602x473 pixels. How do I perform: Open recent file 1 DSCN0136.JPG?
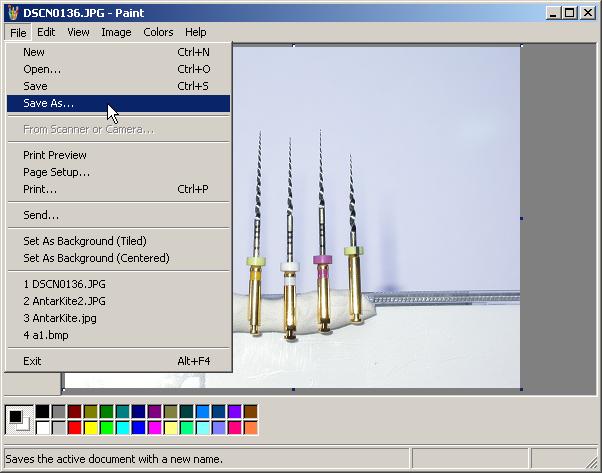pos(118,284)
